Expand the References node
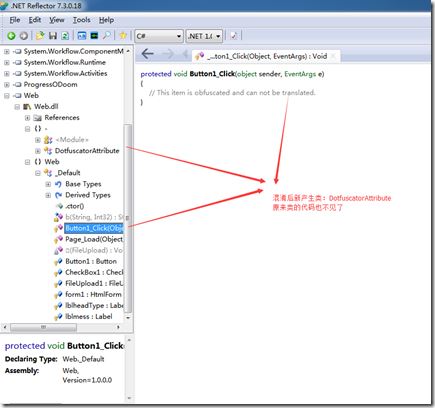The height and width of the screenshot is (408, 435). click(x=27, y=118)
